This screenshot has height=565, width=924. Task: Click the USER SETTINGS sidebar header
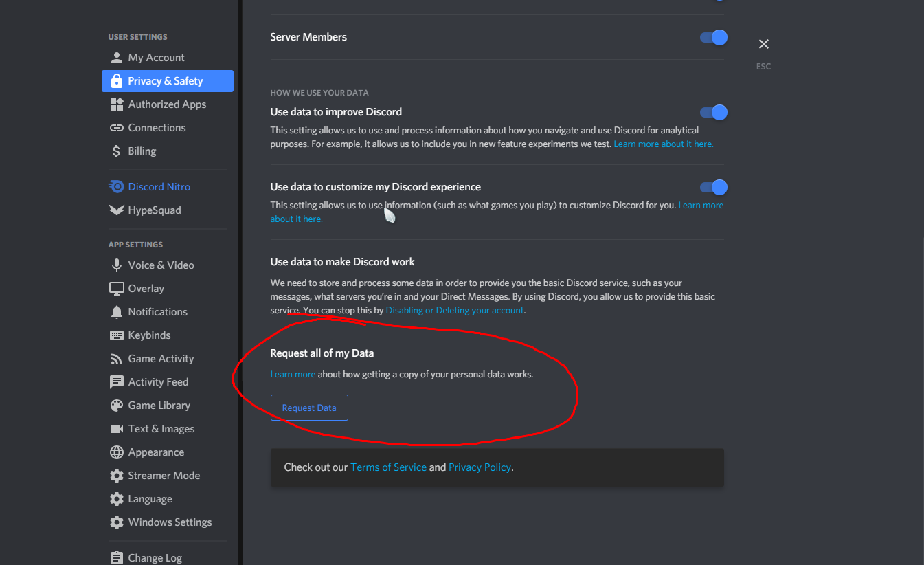[x=137, y=37]
